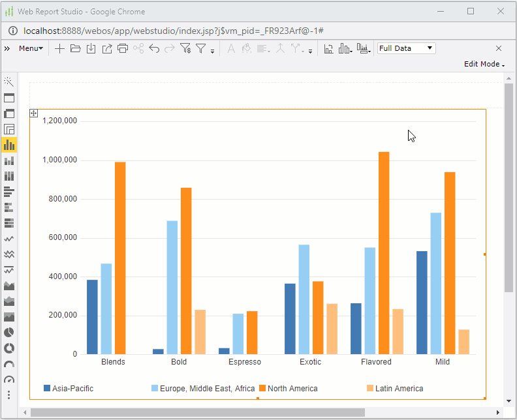This screenshot has width=517, height=420.
Task: Click the magic wand icon in sidebar
Action: (x=9, y=82)
